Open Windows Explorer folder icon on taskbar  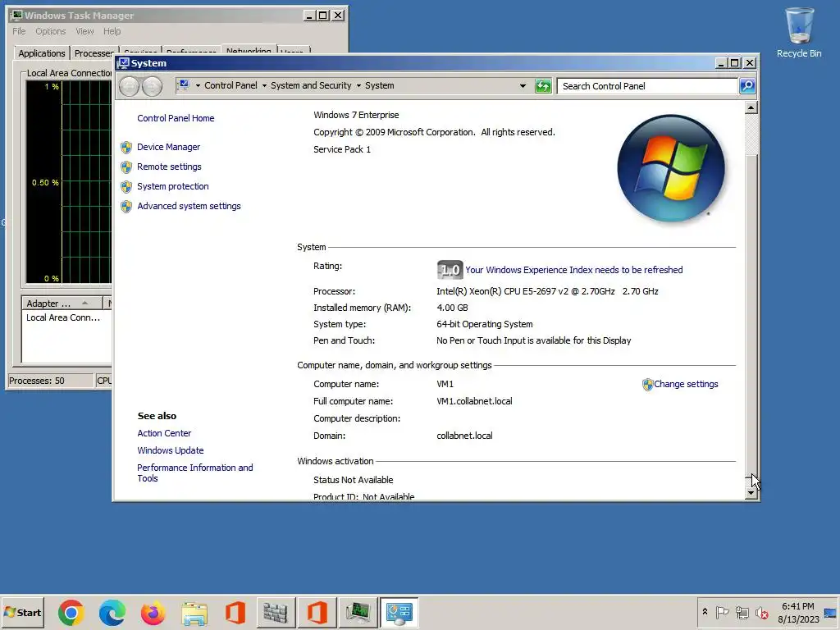coord(194,613)
